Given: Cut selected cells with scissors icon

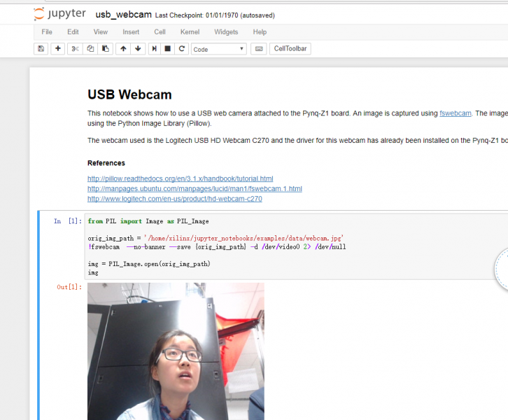Looking at the screenshot, I should 75,48.
